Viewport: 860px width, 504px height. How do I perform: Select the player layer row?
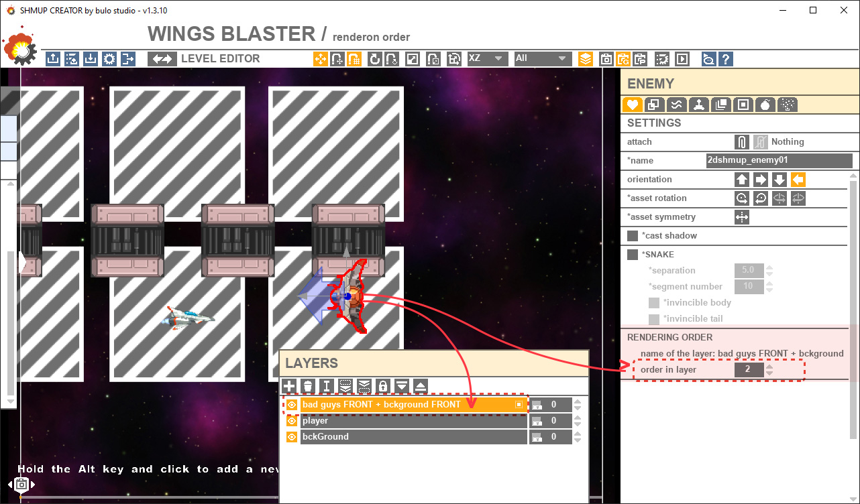click(414, 421)
